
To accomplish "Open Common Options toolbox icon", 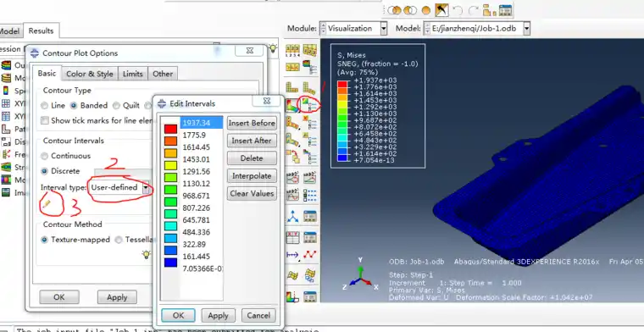I will tap(309, 68).
